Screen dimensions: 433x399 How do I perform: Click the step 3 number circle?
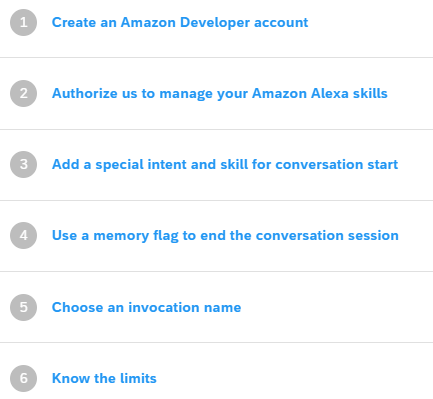(x=23, y=164)
